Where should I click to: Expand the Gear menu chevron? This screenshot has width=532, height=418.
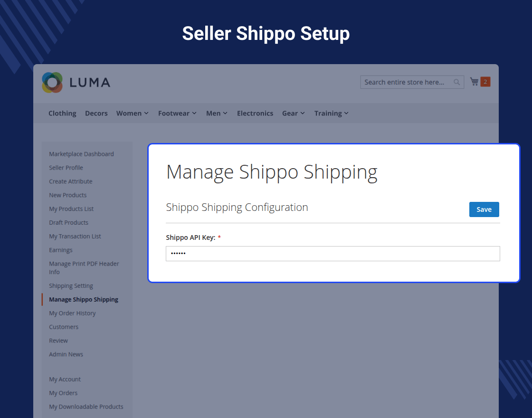coord(303,114)
